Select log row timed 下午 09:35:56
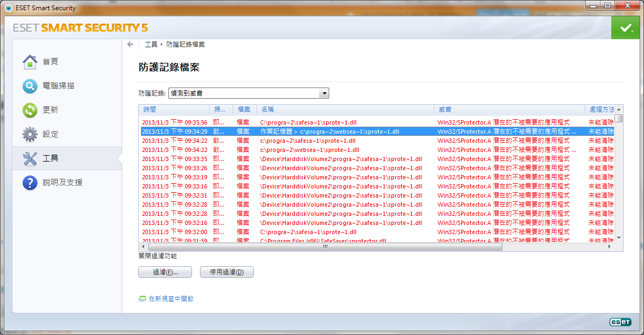 tap(377, 122)
